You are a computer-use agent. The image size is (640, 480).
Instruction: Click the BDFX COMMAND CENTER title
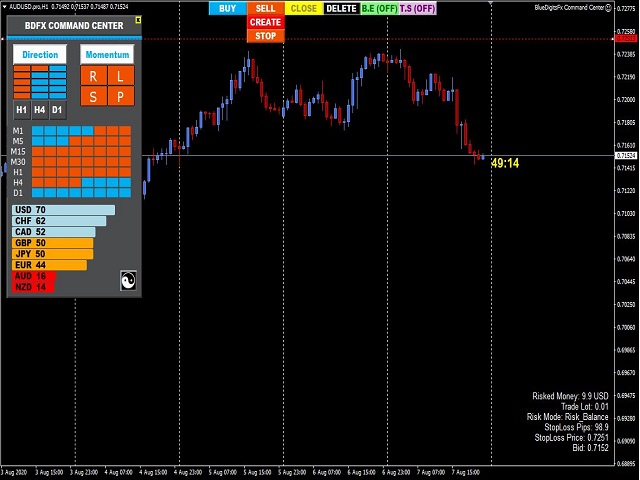coord(74,26)
